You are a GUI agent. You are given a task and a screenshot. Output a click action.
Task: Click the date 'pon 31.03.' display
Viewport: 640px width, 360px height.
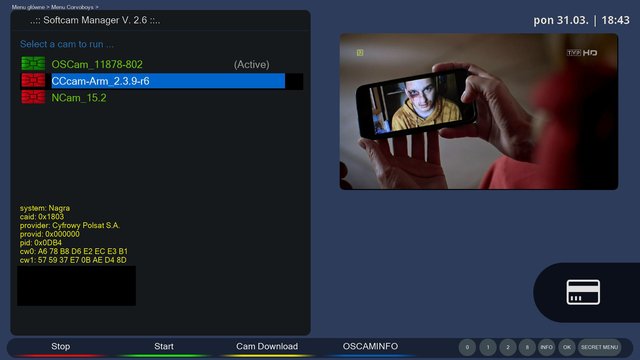[x=561, y=20]
